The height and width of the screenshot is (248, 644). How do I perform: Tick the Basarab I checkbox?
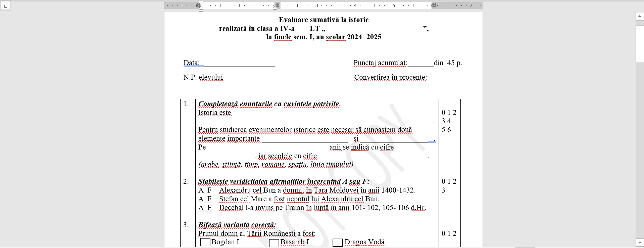click(274, 243)
